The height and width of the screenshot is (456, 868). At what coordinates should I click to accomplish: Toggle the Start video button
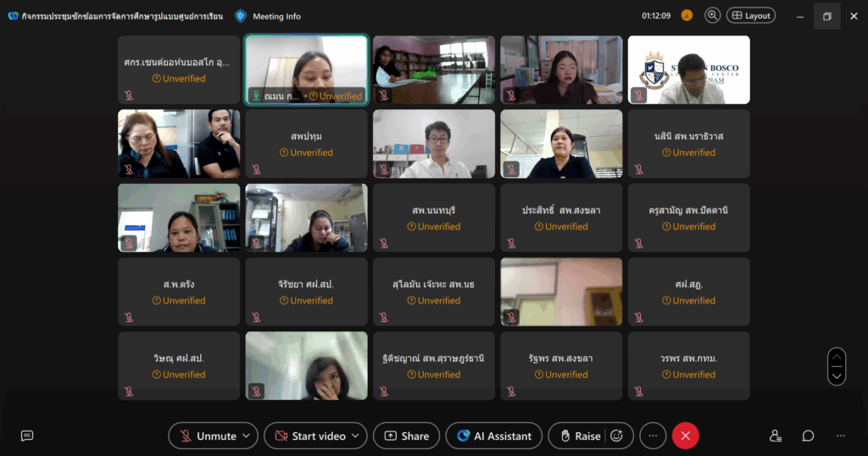pos(309,436)
